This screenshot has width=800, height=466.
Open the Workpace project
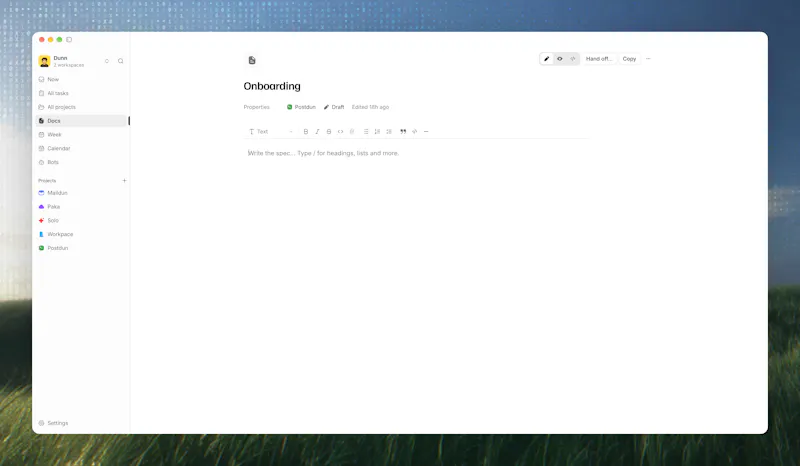tap(81, 234)
